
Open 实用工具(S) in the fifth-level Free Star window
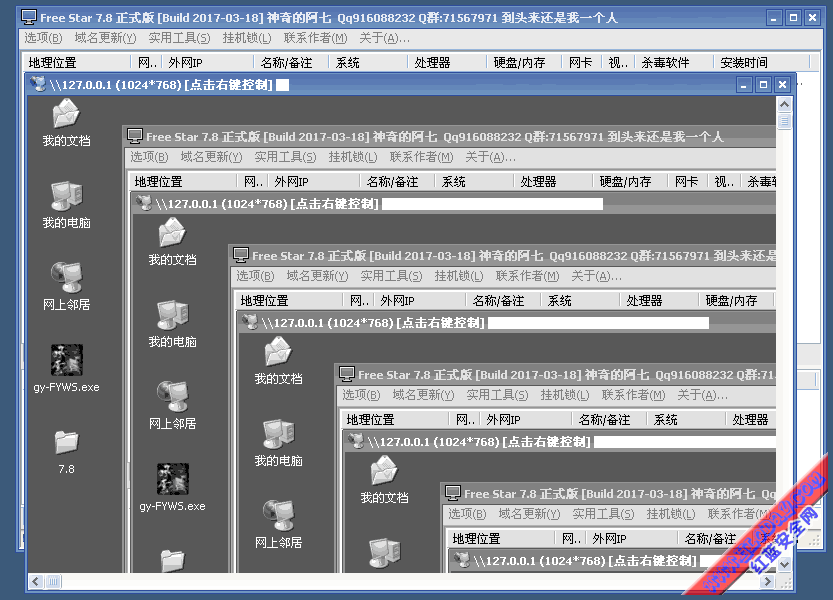tap(604, 514)
